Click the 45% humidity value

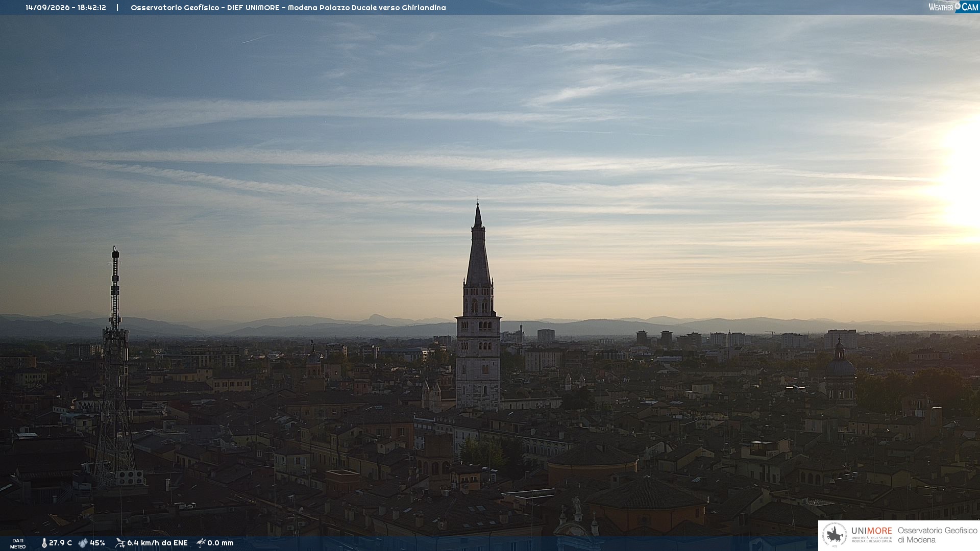pyautogui.click(x=97, y=543)
